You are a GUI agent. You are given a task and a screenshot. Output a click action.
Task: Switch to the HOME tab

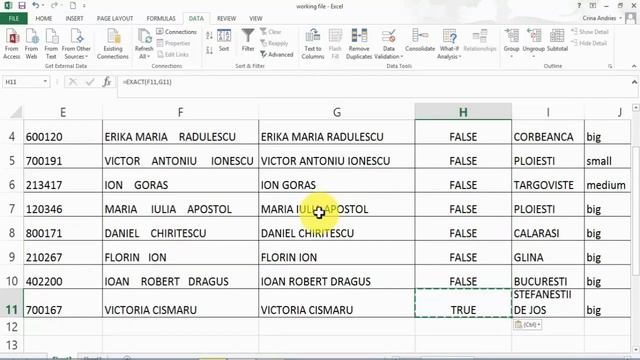click(43, 18)
